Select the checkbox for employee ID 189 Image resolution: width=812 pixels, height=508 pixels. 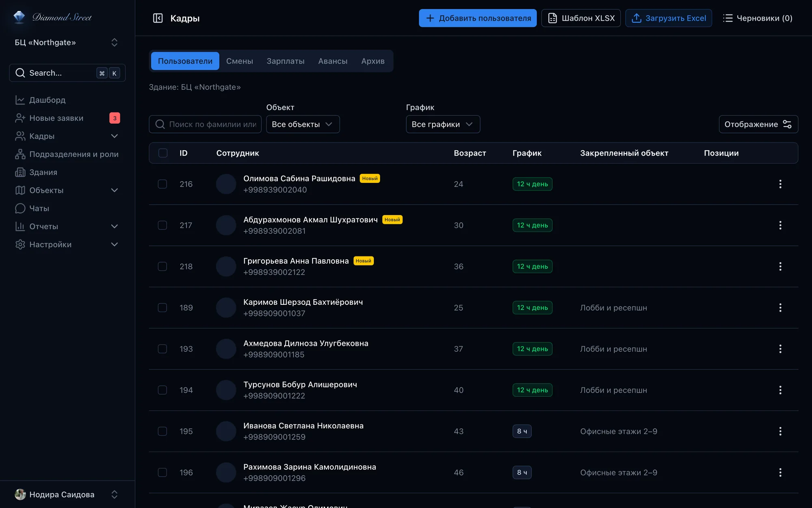[162, 308]
